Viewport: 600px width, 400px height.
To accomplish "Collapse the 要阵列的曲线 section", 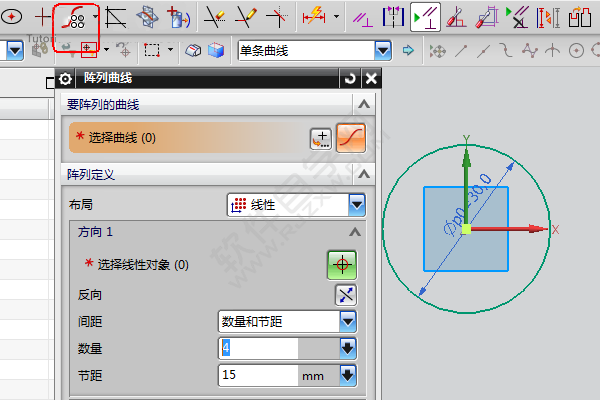I will pos(363,105).
